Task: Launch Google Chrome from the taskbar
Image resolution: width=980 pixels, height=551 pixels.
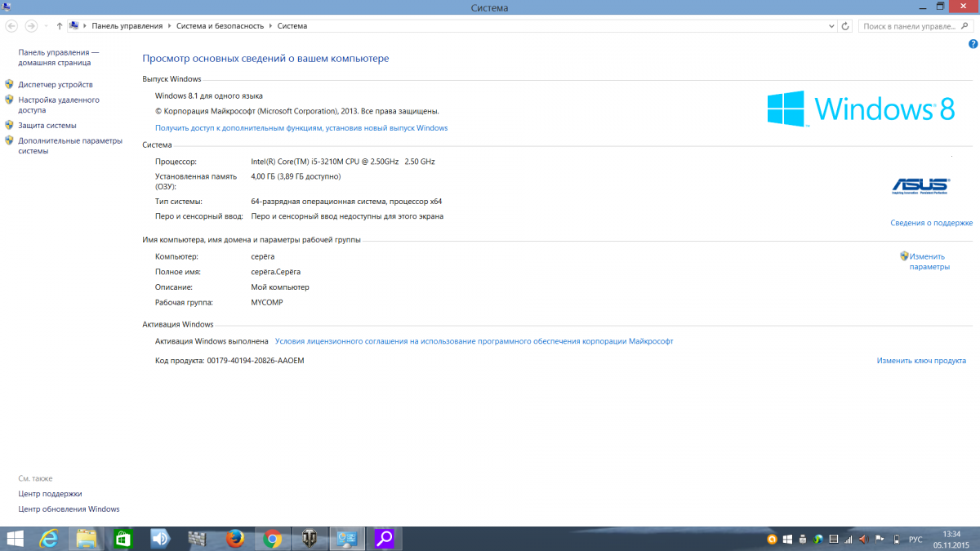Action: pyautogui.click(x=273, y=539)
